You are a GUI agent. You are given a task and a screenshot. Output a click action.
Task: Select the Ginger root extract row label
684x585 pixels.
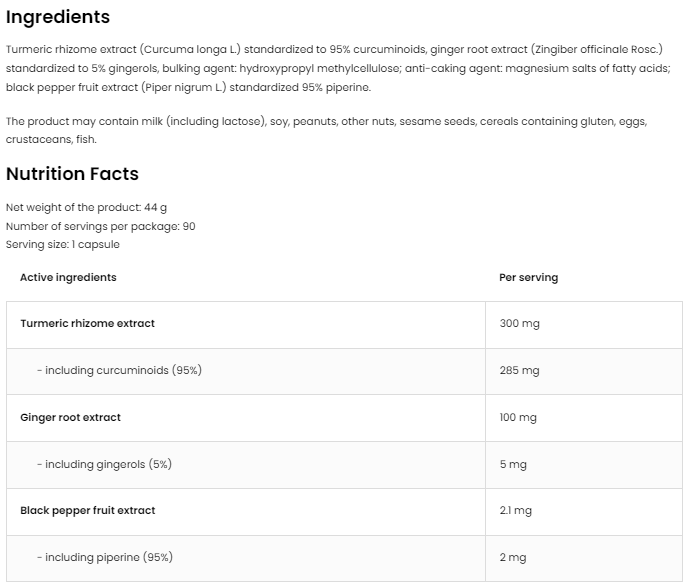pos(70,417)
